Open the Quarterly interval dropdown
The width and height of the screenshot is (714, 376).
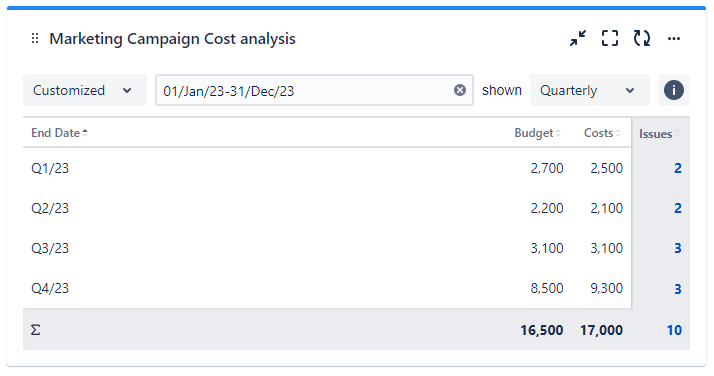[x=590, y=90]
